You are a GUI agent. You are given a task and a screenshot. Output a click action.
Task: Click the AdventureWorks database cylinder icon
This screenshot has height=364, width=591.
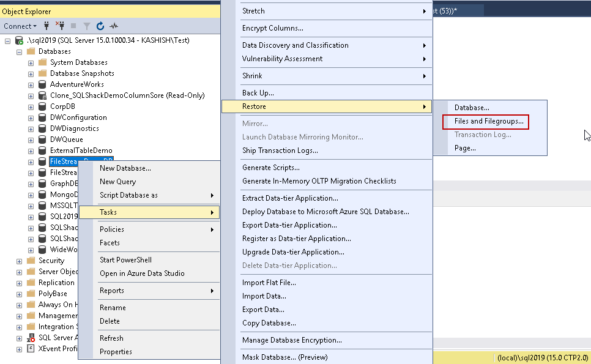tap(42, 84)
